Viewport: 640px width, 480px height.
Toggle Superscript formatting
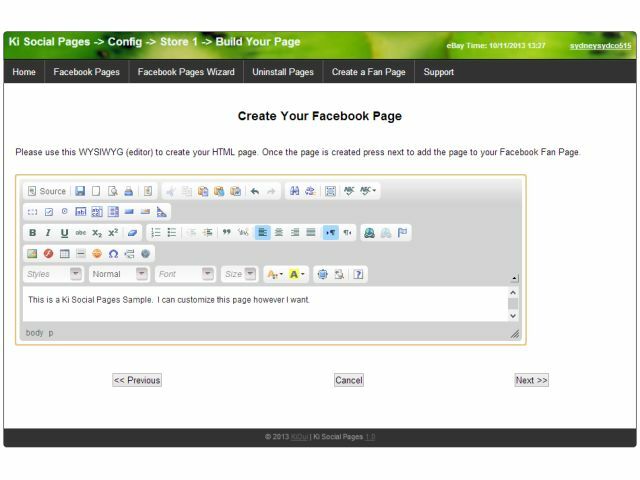pyautogui.click(x=113, y=233)
